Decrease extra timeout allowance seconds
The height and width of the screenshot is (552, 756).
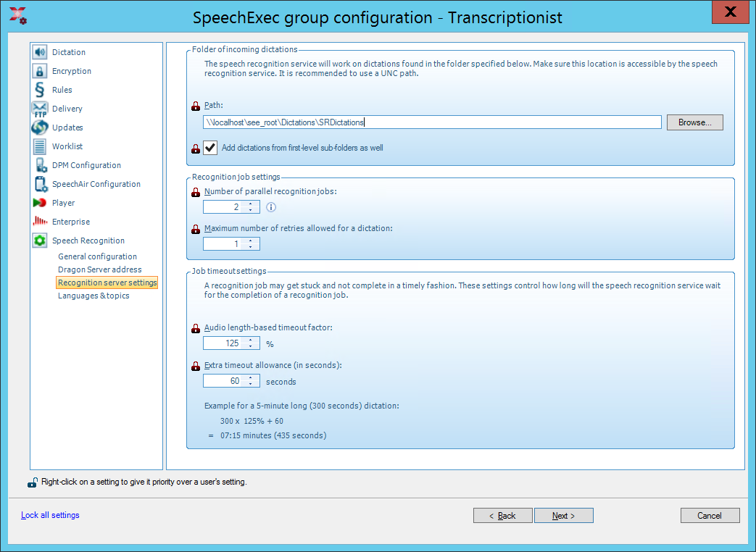250,383
